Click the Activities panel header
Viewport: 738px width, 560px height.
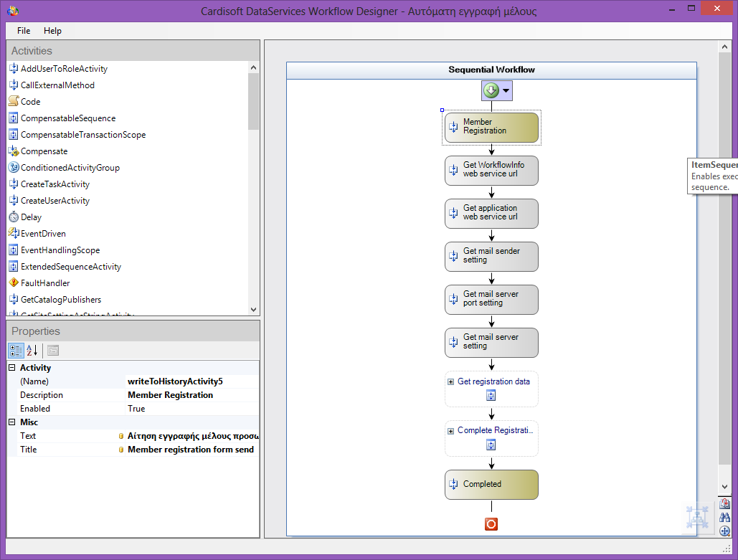tap(133, 51)
